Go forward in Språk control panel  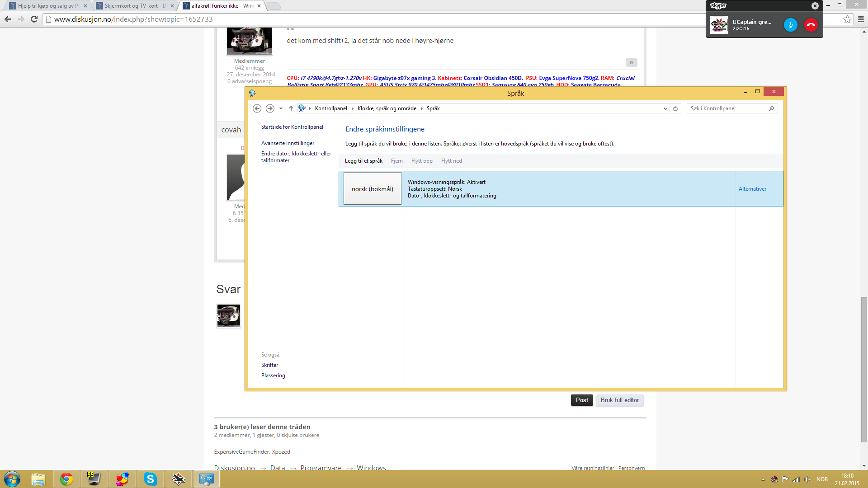click(x=270, y=108)
